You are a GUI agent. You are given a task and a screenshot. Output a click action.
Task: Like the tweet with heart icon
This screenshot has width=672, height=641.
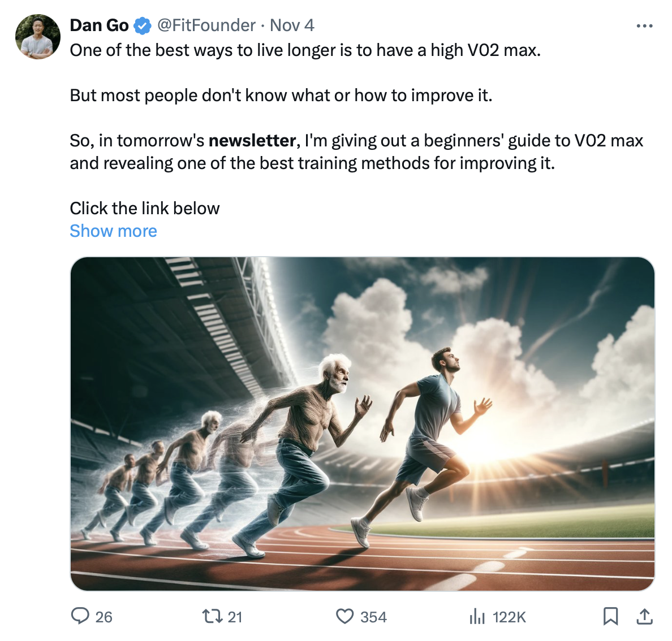[x=344, y=617]
